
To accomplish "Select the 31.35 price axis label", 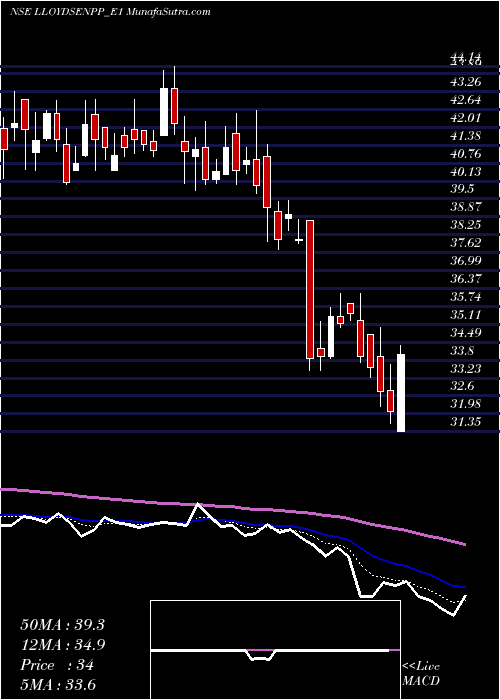I will point(466,421).
